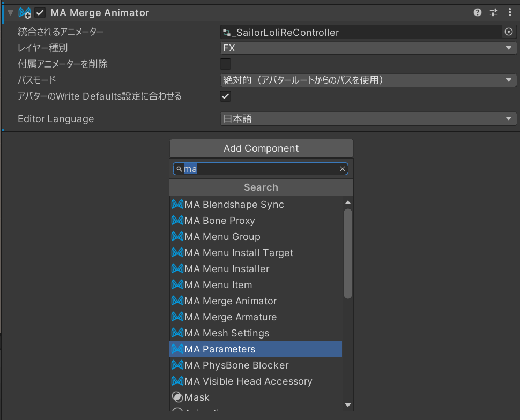Click the MA Merge Animator component icon
520x420 pixels.
(25, 13)
